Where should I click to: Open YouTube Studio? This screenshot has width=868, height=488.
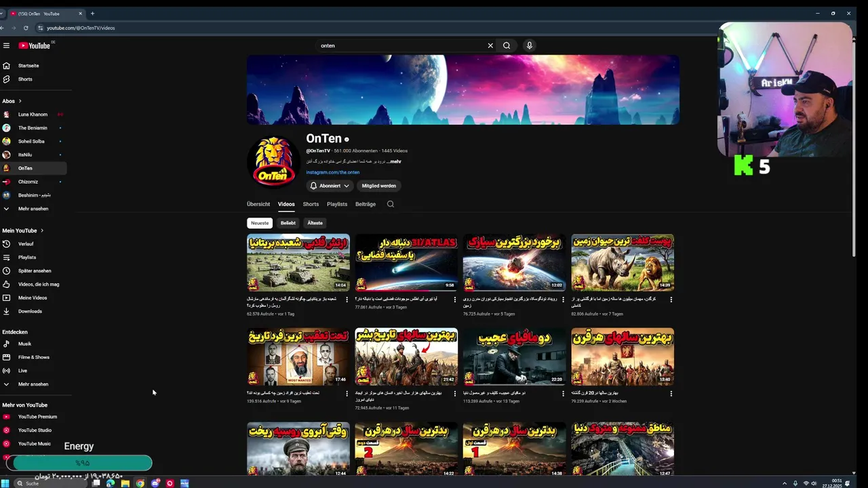point(33,430)
